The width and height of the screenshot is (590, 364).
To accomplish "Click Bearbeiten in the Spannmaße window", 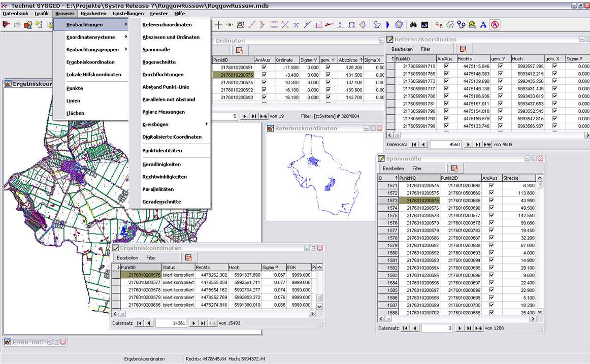I will coord(393,168).
